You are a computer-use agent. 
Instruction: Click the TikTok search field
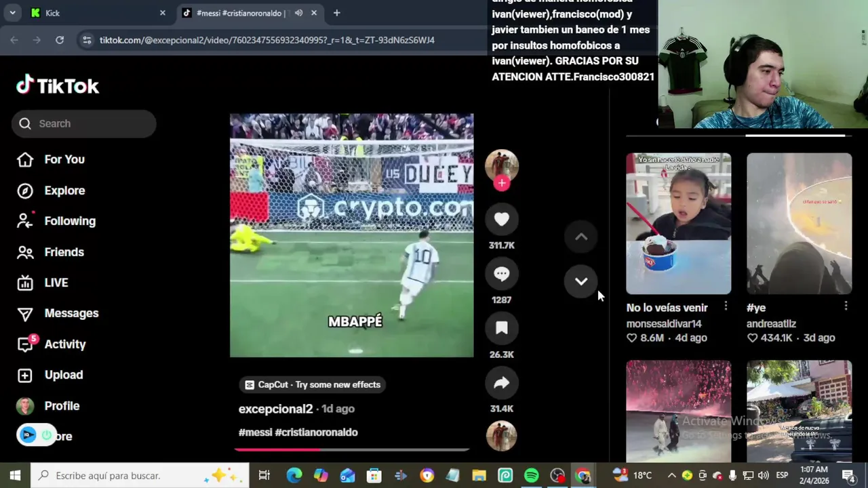[83, 123]
